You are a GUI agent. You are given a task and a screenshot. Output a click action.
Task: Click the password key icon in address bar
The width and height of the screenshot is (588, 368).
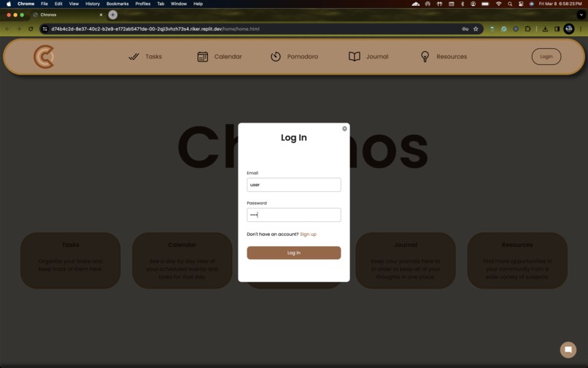[465, 29]
